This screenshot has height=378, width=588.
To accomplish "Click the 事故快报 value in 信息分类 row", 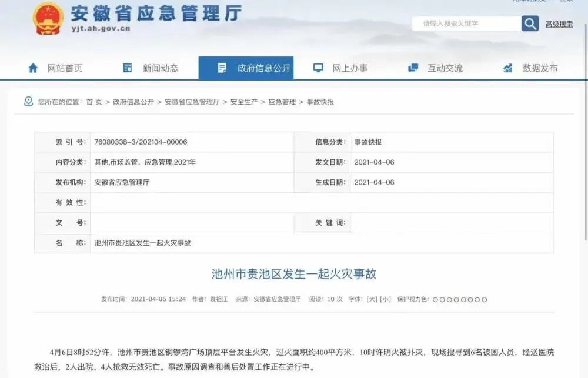I will pos(368,142).
